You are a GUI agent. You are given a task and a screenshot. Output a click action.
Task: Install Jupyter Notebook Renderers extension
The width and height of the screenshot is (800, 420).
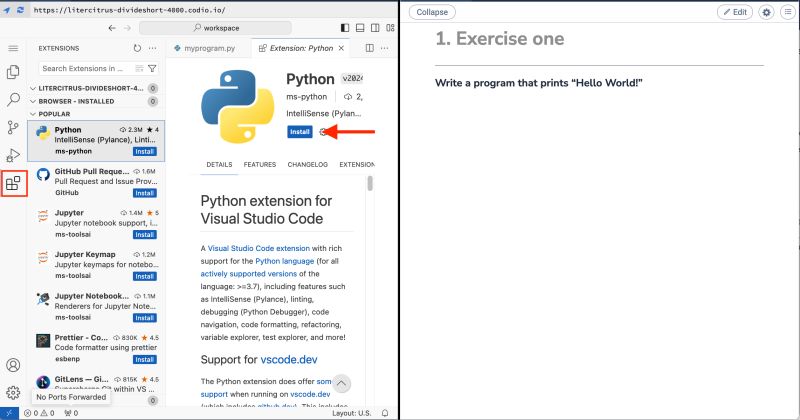tap(145, 318)
